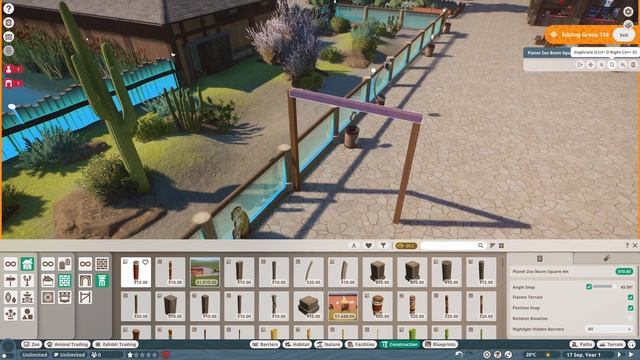Select the star special effects category icon
640x360 pixels.
pos(11,314)
